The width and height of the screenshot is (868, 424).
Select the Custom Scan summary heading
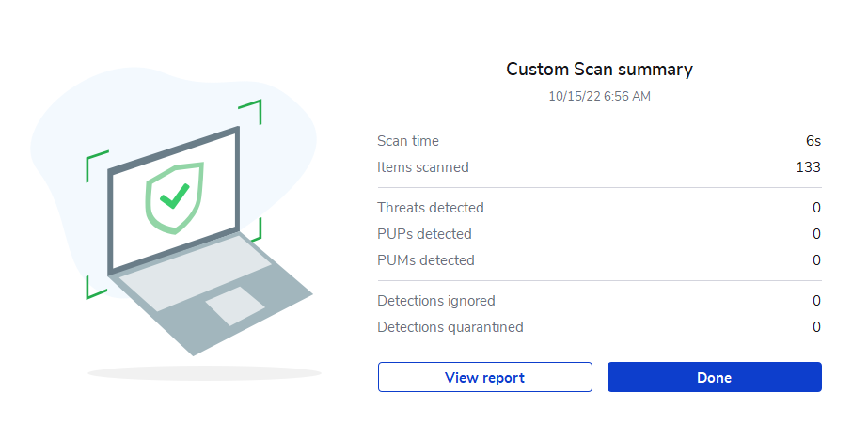pos(599,69)
